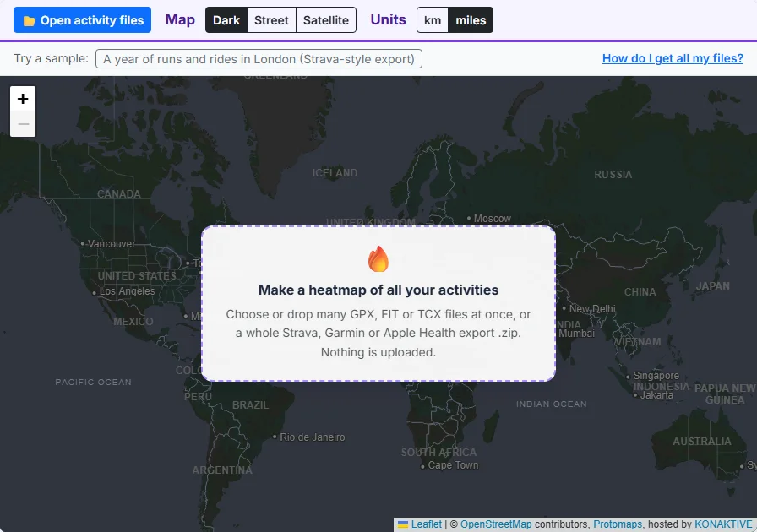Click the map zoom out minus icon
The width and height of the screenshot is (757, 532).
pyautogui.click(x=23, y=124)
